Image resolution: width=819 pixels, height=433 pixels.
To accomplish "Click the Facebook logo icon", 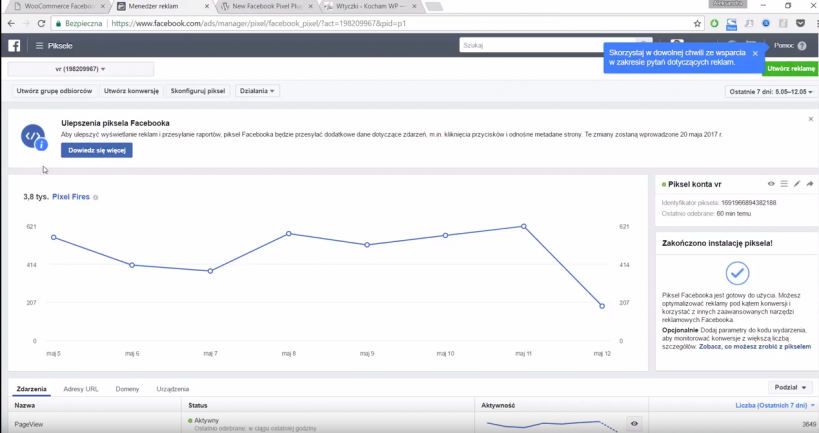I will point(14,45).
